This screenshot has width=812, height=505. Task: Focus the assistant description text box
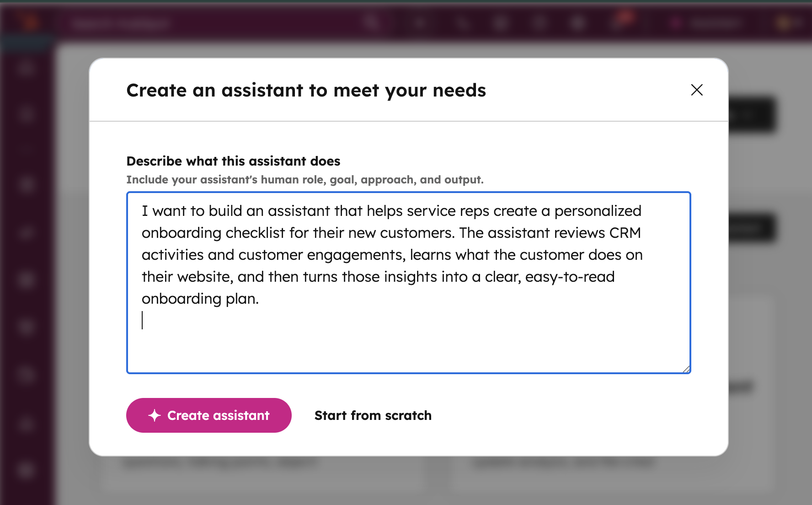pyautogui.click(x=408, y=338)
